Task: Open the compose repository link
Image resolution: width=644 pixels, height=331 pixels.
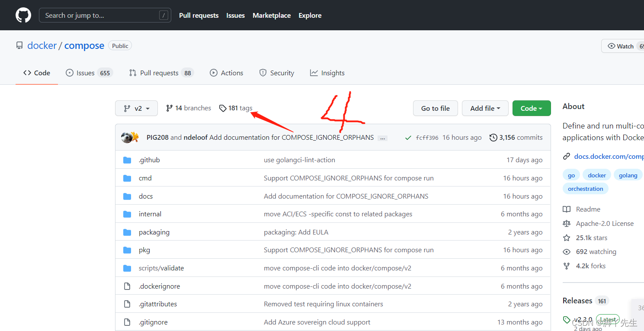Action: [x=84, y=45]
